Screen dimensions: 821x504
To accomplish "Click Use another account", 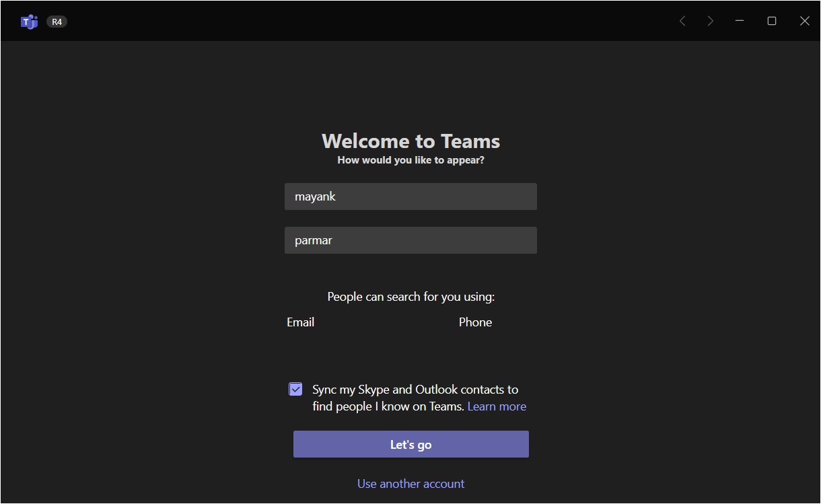I will (410, 483).
